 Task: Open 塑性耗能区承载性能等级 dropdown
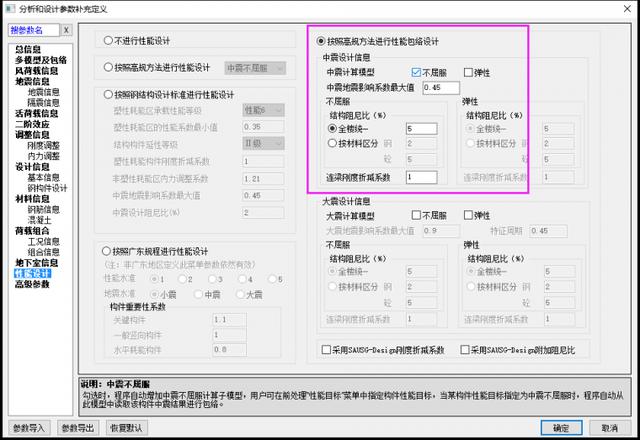pos(264,110)
